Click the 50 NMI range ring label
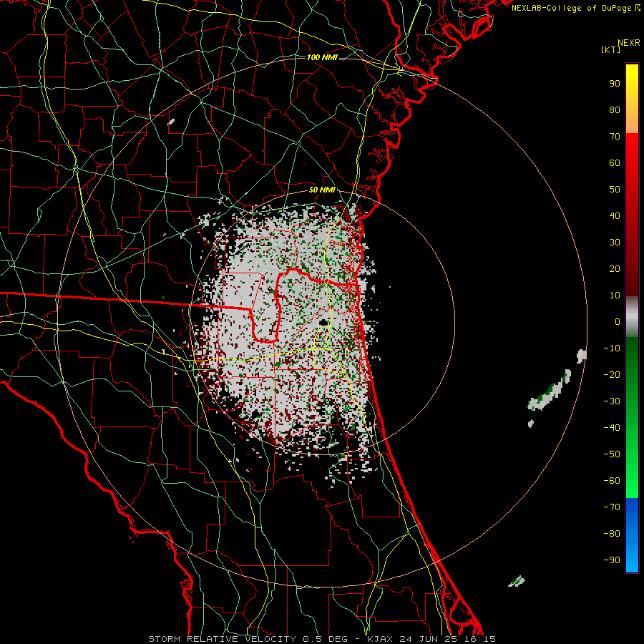The image size is (644, 644). click(322, 190)
